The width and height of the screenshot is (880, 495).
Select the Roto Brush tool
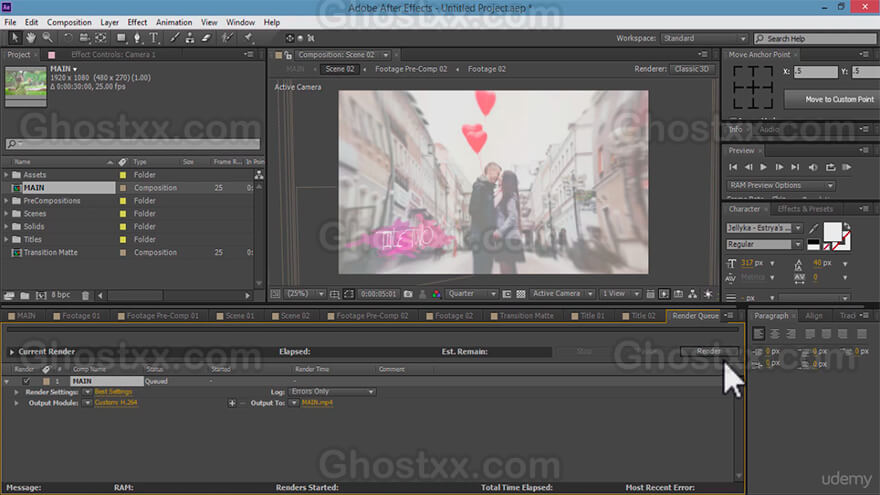(227, 38)
